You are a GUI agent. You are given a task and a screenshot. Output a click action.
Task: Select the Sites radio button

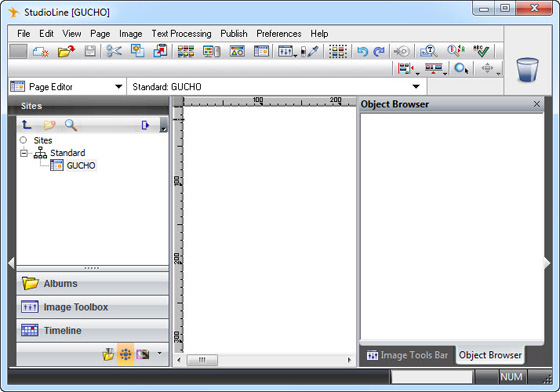pyautogui.click(x=24, y=140)
